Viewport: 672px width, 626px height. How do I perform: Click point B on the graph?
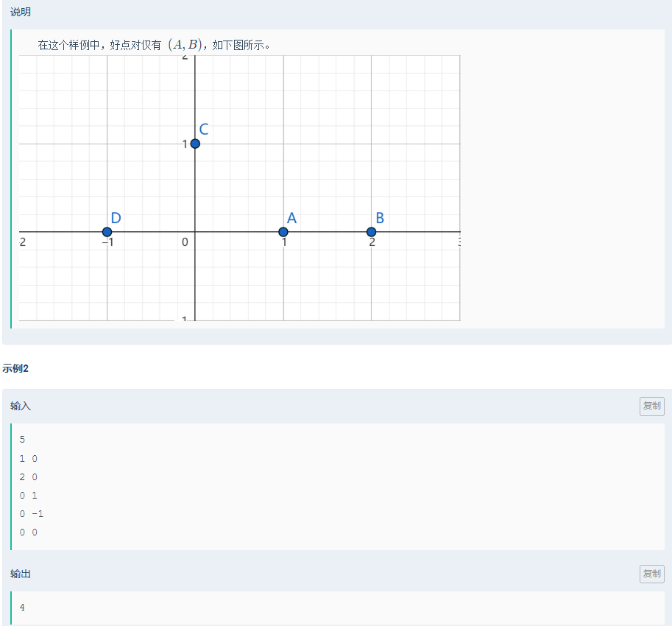(x=371, y=232)
